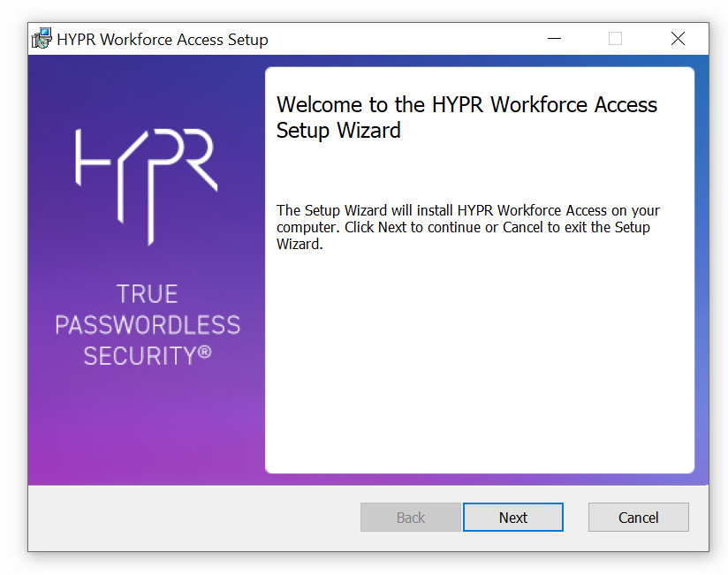Screen dimensions: 728x575
Task: Click the 'The Setup Wizard will install' paragraph
Action: pos(468,227)
